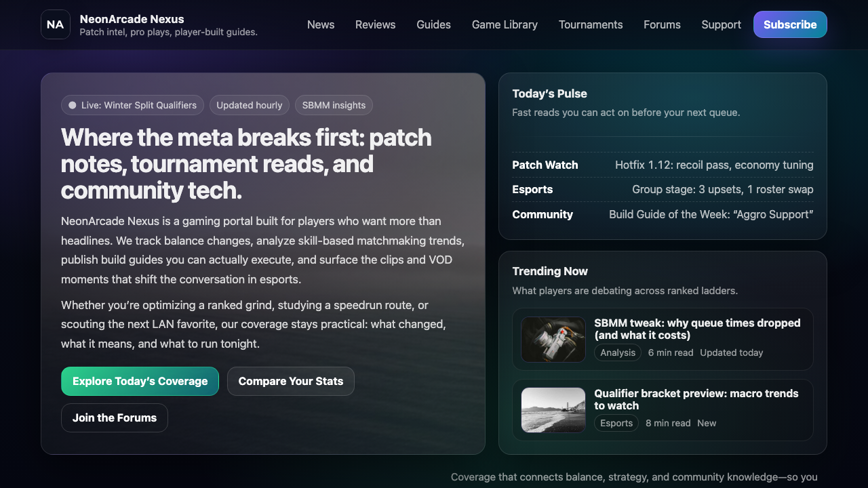This screenshot has width=868, height=488.
Task: Click the Subscribe button
Action: click(790, 24)
